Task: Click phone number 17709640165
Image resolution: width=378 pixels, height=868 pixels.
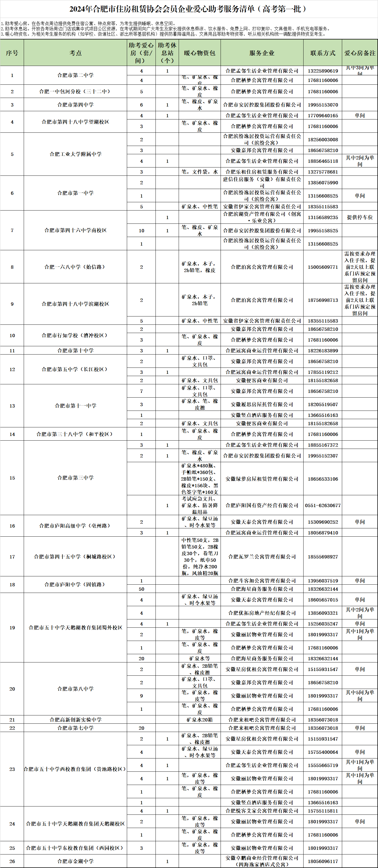Action: (323, 116)
